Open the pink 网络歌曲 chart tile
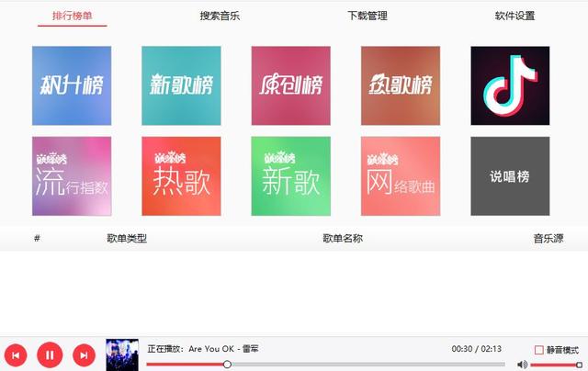 click(x=401, y=176)
